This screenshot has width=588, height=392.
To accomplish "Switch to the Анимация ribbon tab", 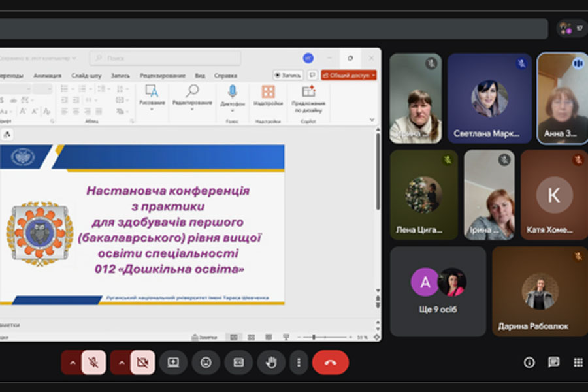I will [47, 76].
